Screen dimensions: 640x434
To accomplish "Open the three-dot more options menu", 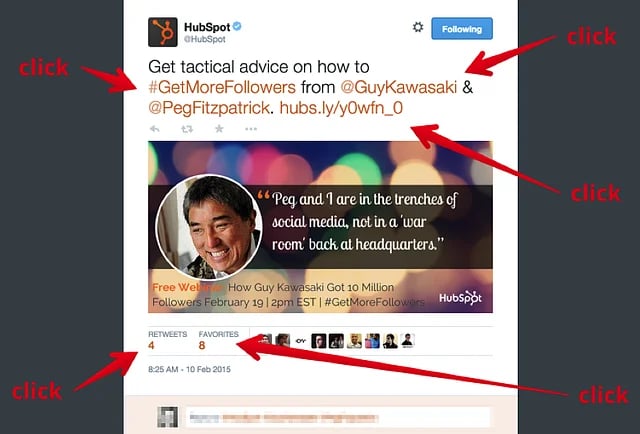I will (251, 129).
